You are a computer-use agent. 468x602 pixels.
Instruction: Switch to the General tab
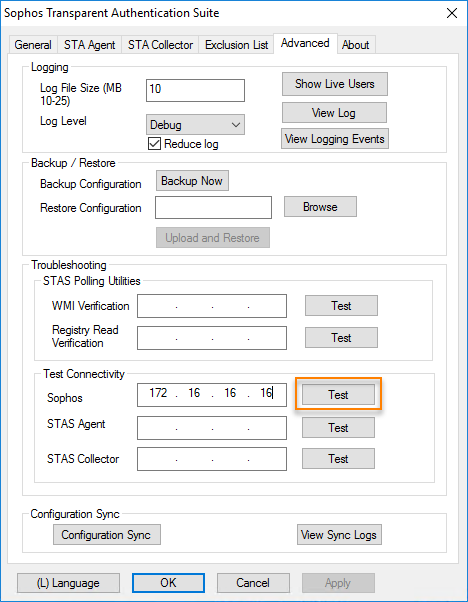coord(33,45)
